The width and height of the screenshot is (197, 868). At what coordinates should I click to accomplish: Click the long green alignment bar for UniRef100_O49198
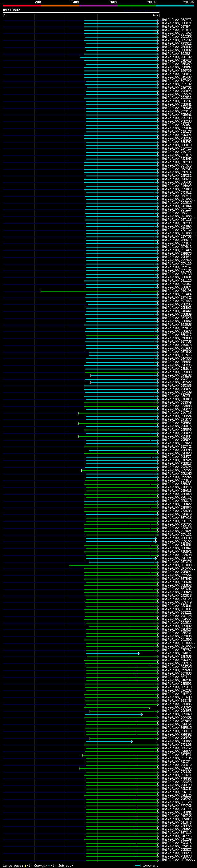point(99,291)
